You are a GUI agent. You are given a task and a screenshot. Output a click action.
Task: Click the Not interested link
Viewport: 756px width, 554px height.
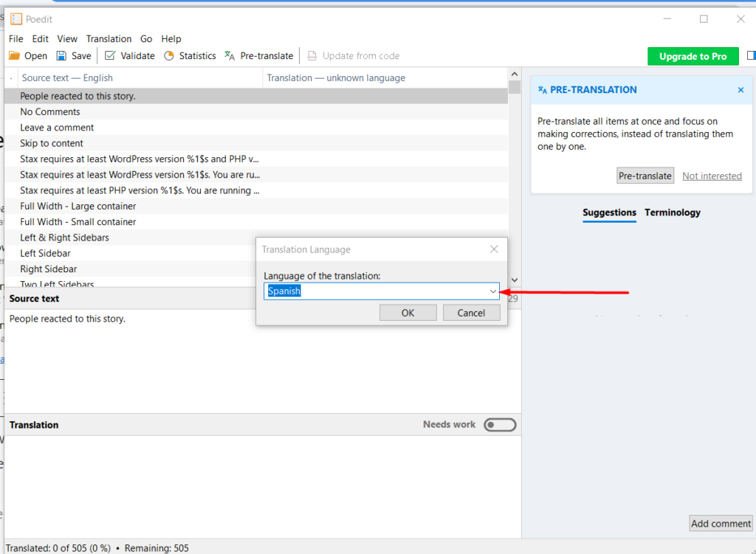coord(712,176)
